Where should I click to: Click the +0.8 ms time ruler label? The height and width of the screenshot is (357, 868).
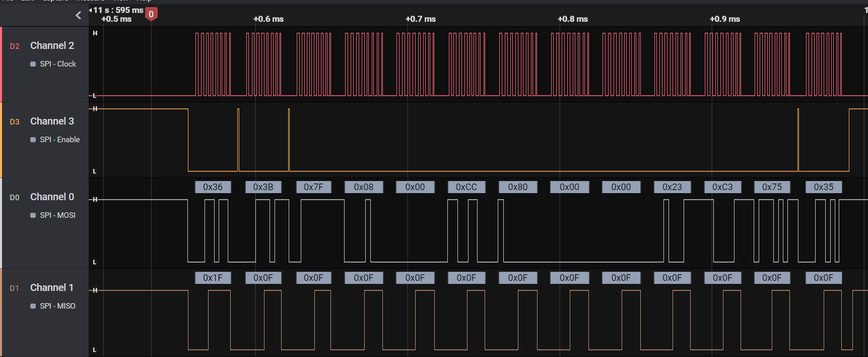click(573, 19)
